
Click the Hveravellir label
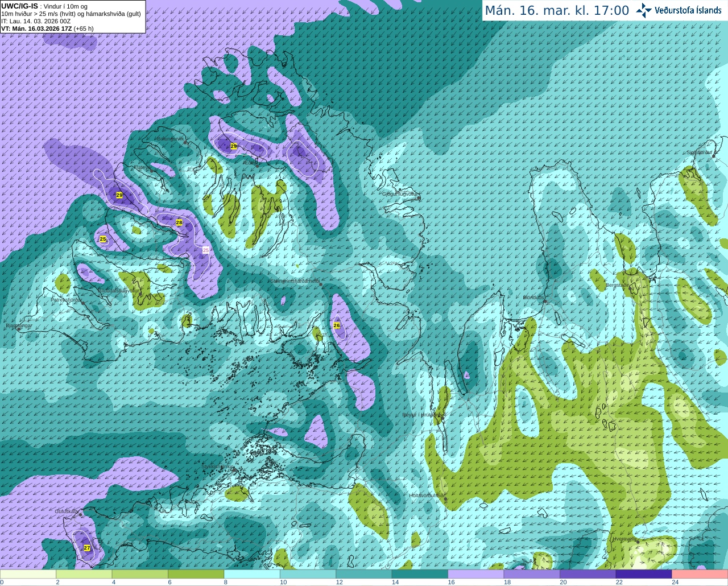(x=624, y=539)
